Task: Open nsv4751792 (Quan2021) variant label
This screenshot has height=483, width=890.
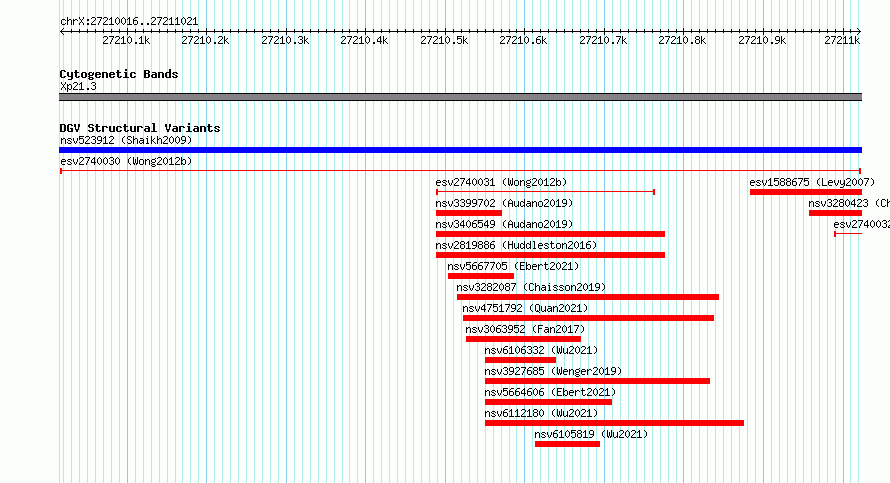Action: click(x=525, y=308)
